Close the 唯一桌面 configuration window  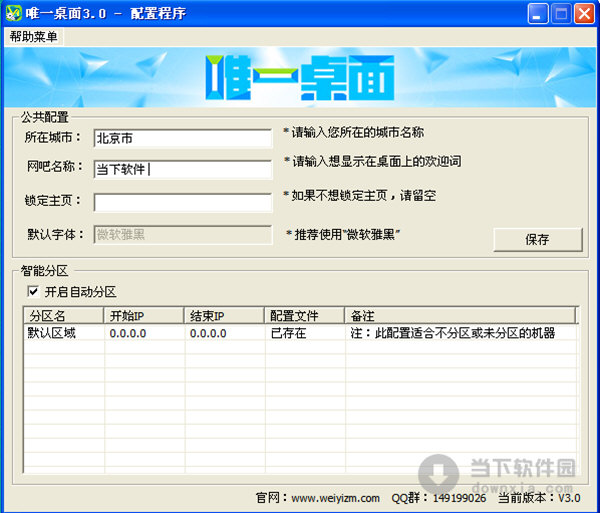(x=584, y=14)
